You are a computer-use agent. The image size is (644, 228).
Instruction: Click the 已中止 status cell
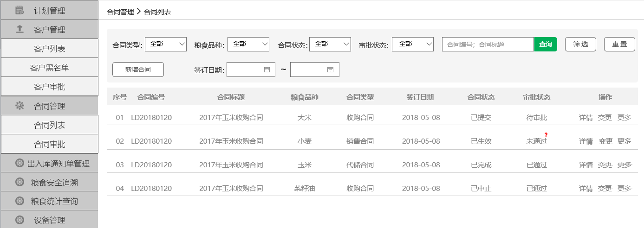click(x=481, y=188)
